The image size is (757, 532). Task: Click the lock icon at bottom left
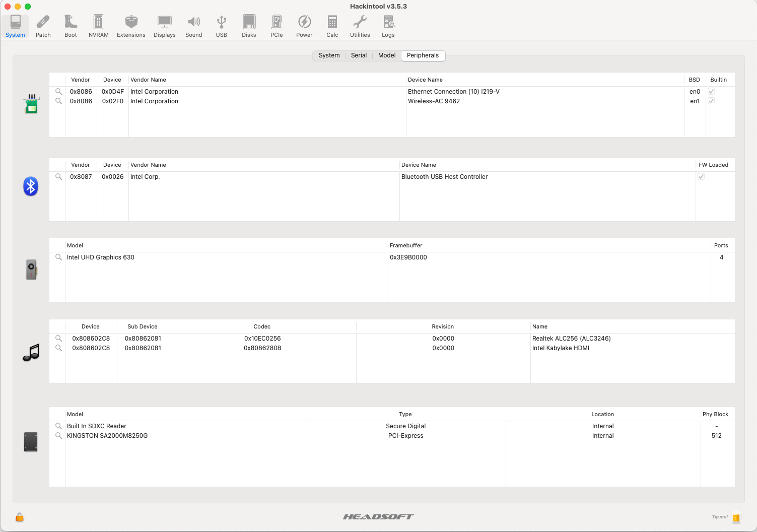click(20, 517)
